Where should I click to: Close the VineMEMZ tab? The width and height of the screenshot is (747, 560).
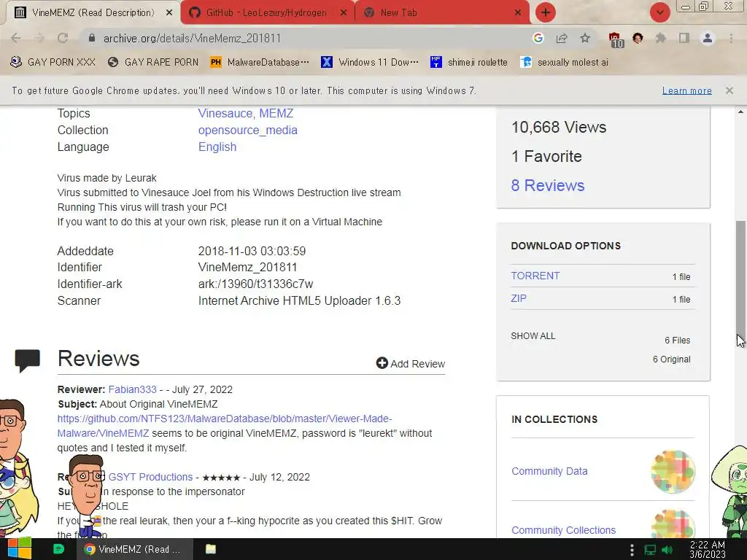click(x=169, y=13)
